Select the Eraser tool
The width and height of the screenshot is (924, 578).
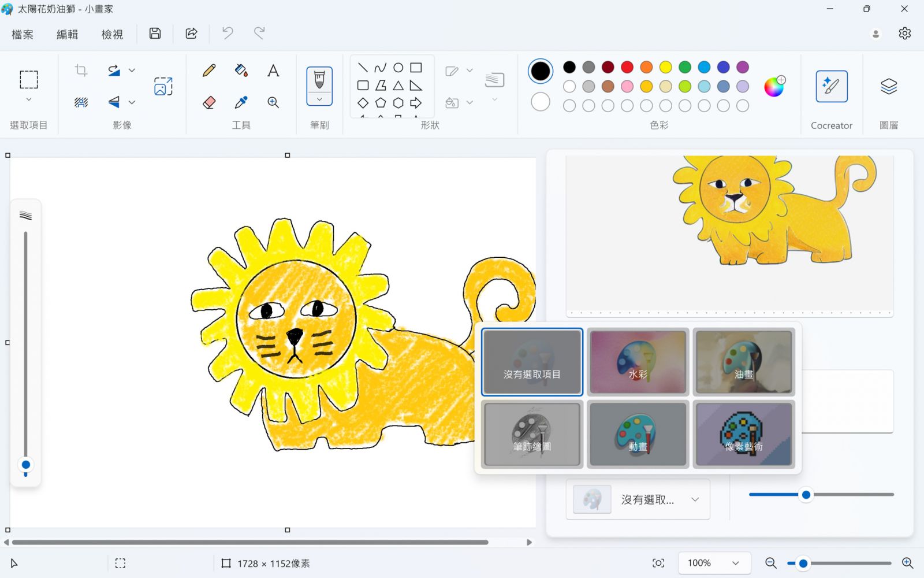click(x=209, y=102)
